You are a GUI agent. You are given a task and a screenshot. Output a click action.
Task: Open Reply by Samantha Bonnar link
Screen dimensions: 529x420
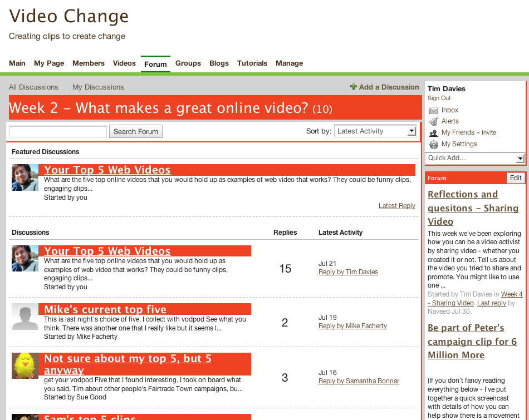[359, 381]
